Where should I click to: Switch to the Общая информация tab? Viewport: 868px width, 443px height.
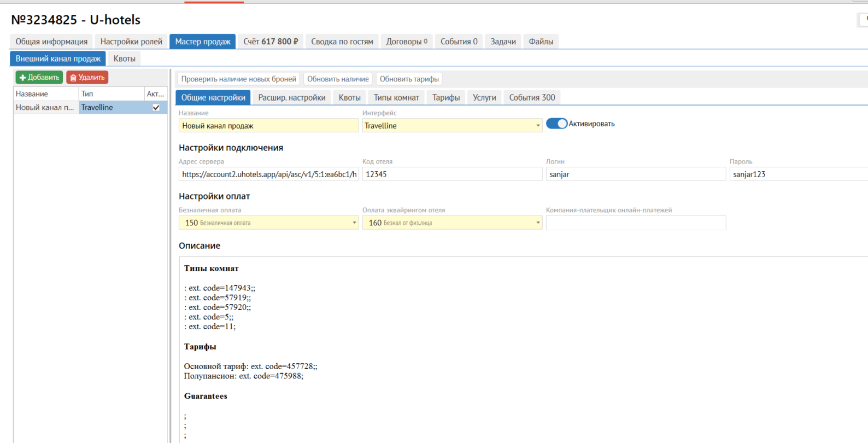click(51, 42)
